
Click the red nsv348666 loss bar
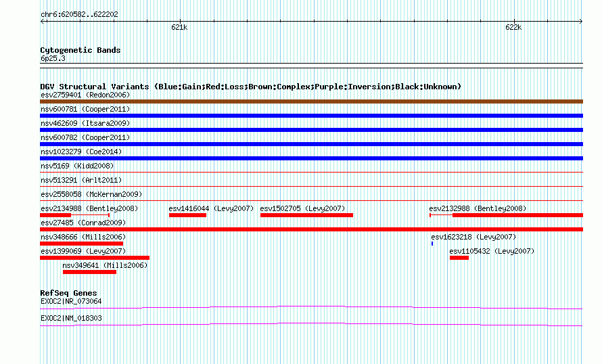tap(81, 244)
